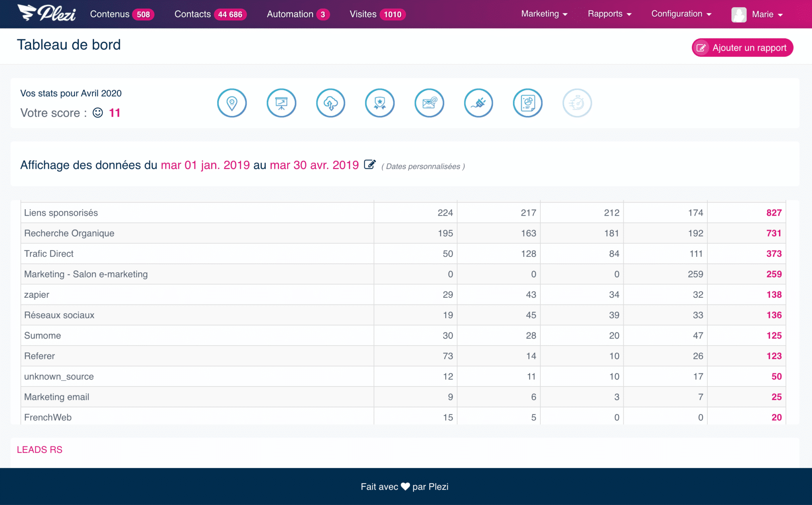Screen dimensions: 812x505
Task: Open the location pin stats icon
Action: click(x=232, y=103)
